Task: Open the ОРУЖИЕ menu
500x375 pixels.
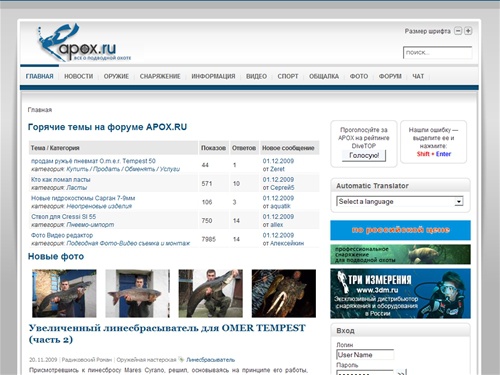Action: click(x=116, y=76)
